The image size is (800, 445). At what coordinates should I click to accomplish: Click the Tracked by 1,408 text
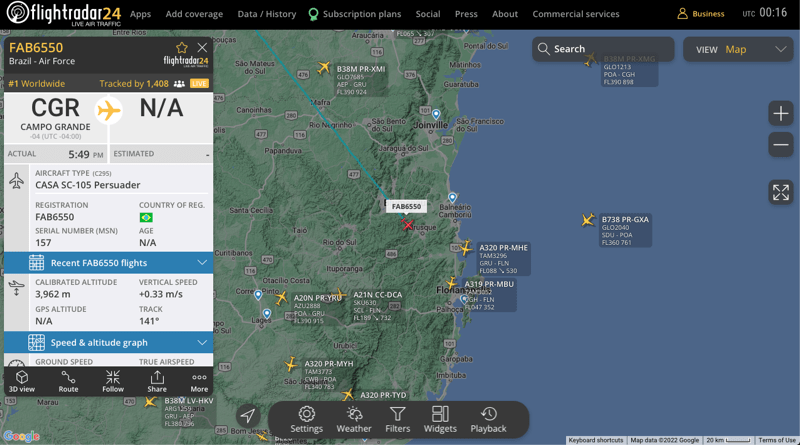tap(134, 84)
